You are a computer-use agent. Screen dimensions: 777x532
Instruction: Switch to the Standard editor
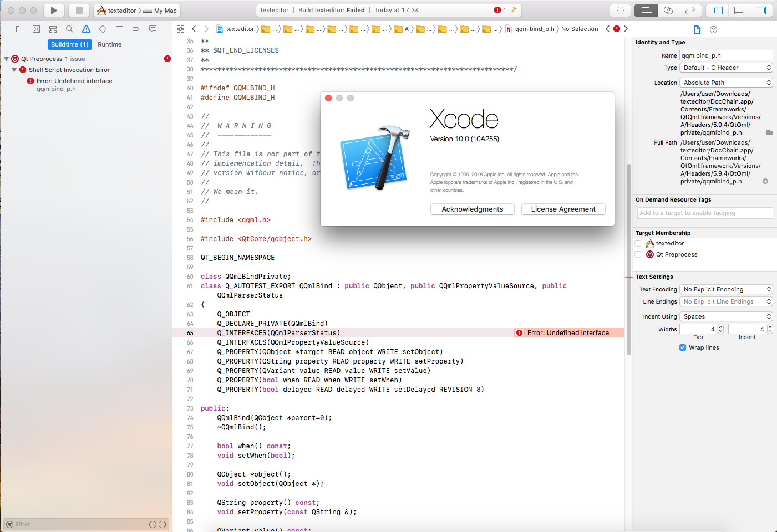[x=646, y=10]
